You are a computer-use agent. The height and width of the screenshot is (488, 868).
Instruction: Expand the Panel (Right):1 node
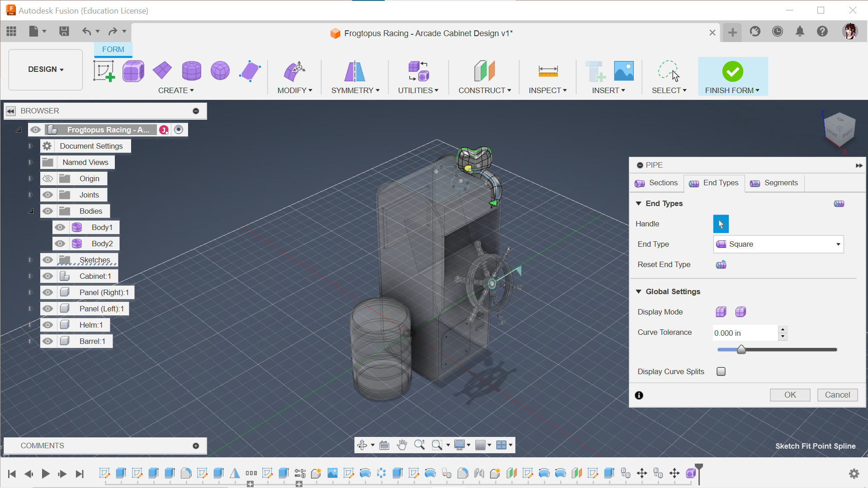[30, 292]
